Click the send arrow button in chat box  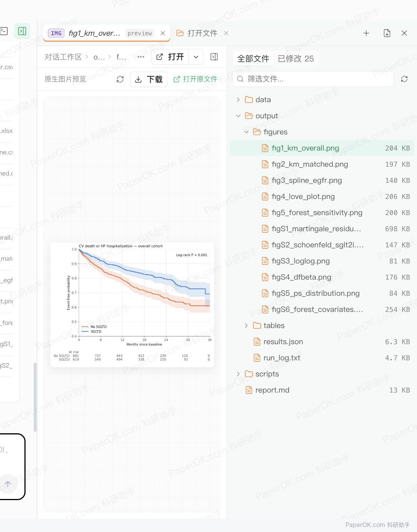click(x=8, y=484)
